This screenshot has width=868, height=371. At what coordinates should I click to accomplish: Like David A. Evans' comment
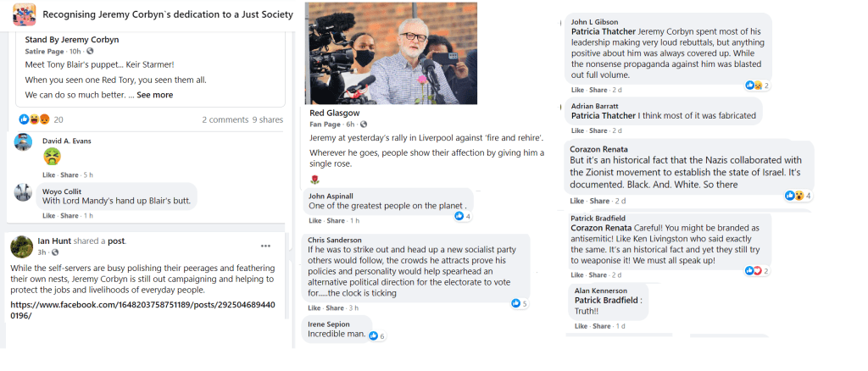(x=49, y=174)
